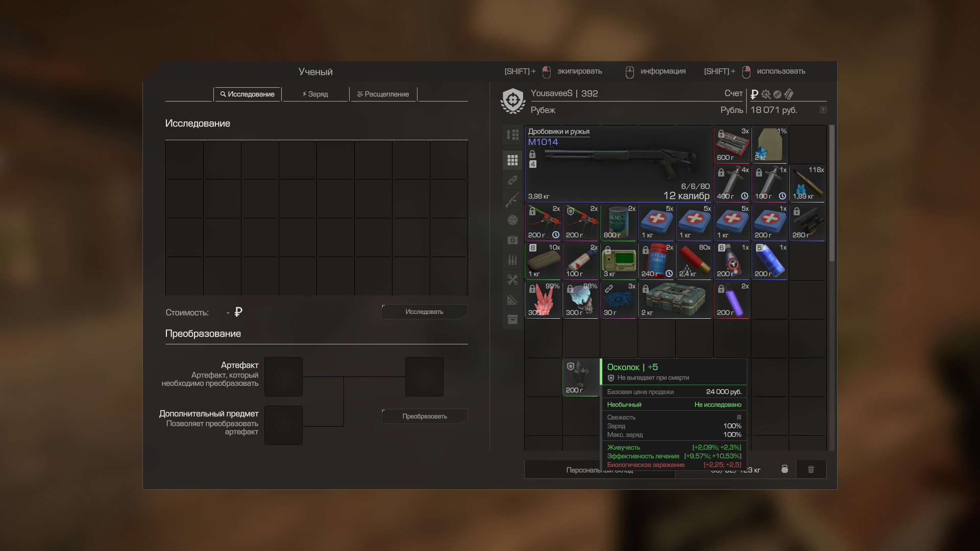Select the tools wrench filter icon
This screenshot has width=980, height=551.
(512, 280)
